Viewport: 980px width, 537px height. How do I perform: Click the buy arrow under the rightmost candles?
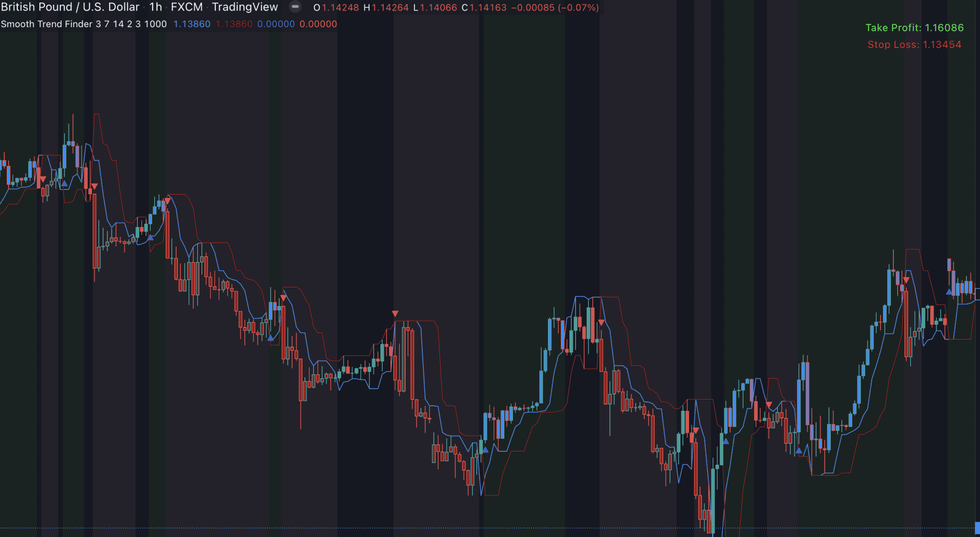click(949, 292)
